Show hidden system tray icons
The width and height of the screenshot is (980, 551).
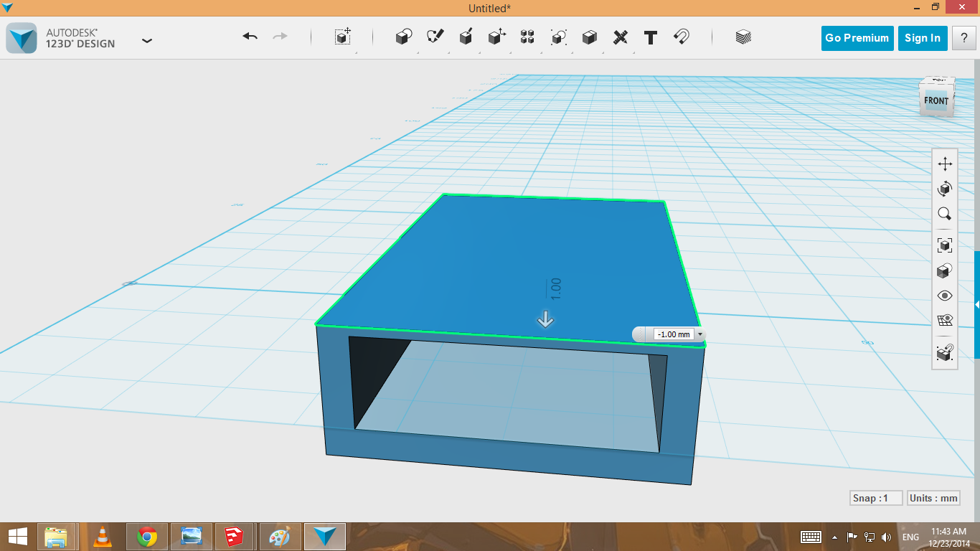834,537
